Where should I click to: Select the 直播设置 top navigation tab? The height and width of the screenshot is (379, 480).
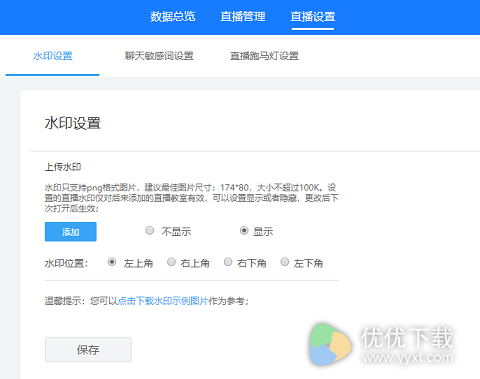coord(313,16)
